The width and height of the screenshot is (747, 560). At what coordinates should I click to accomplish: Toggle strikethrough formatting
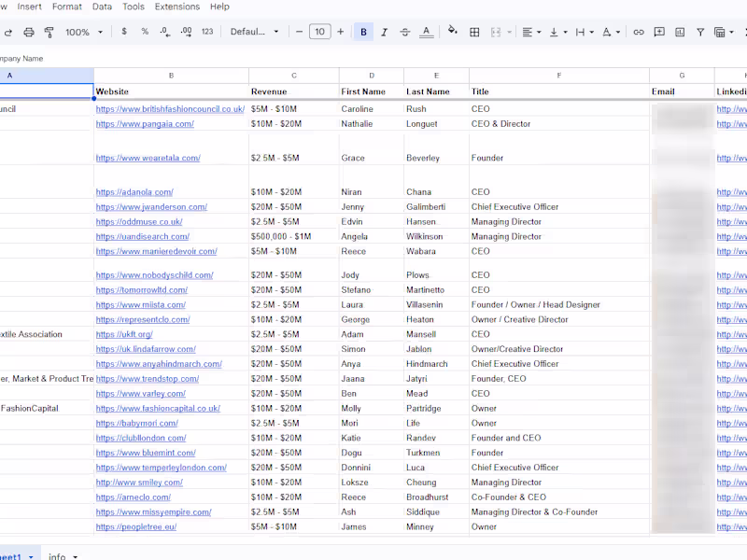pyautogui.click(x=404, y=32)
